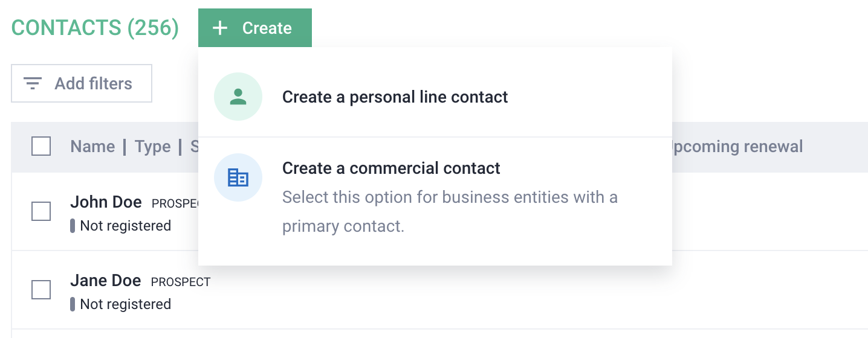
Task: Collapse the Create dropdown menu
Action: pos(255,28)
